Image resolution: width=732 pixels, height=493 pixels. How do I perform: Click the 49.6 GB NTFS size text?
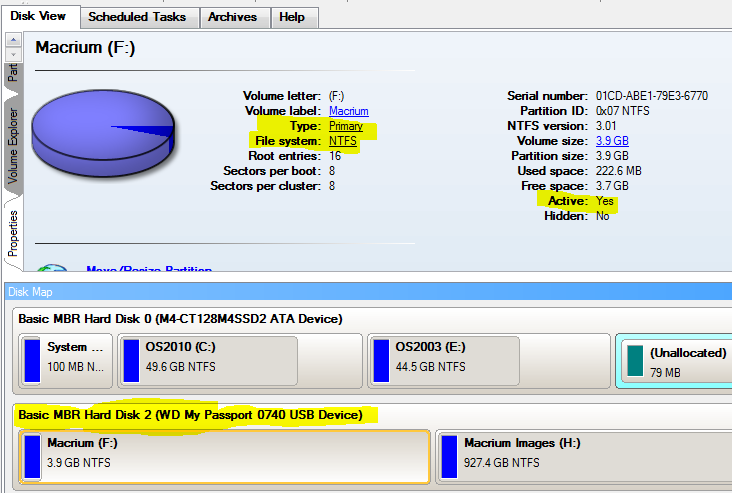point(181,366)
